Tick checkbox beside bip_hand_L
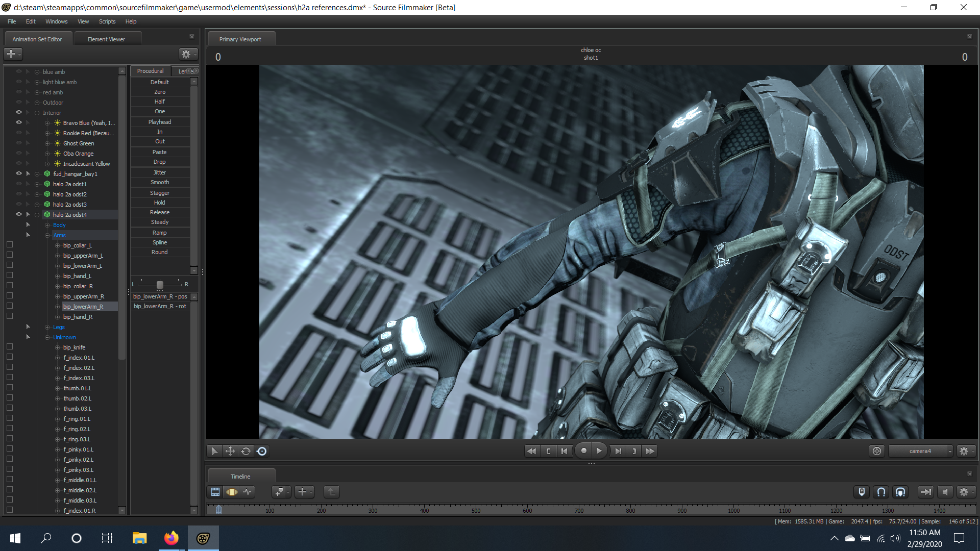The height and width of the screenshot is (551, 980). 10,275
